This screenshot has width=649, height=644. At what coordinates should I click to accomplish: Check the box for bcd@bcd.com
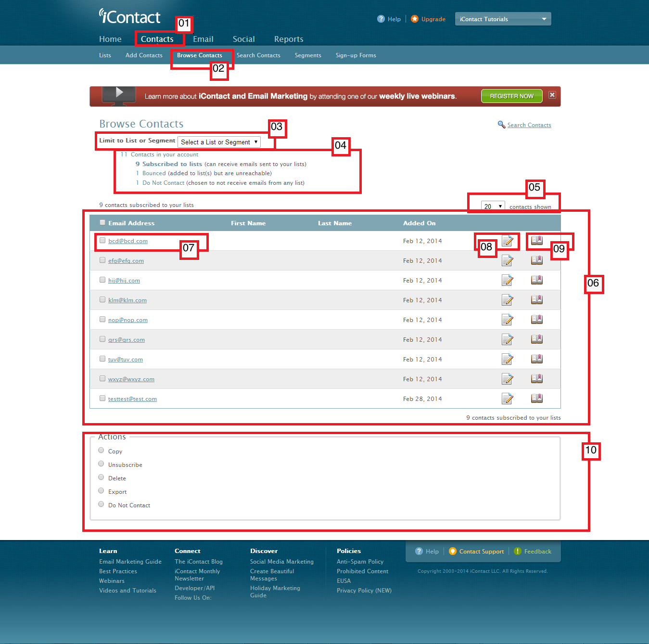pos(102,240)
